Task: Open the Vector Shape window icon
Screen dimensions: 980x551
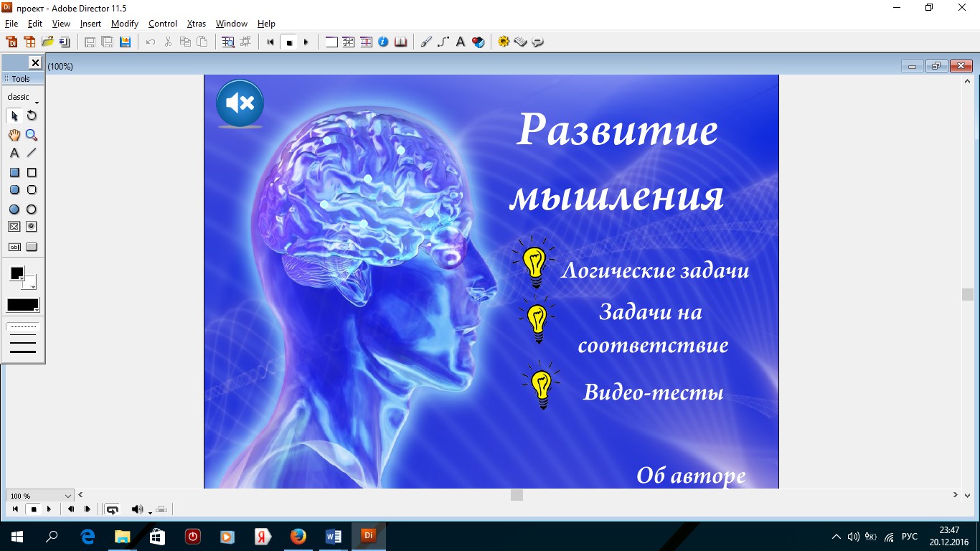Action: click(x=443, y=42)
